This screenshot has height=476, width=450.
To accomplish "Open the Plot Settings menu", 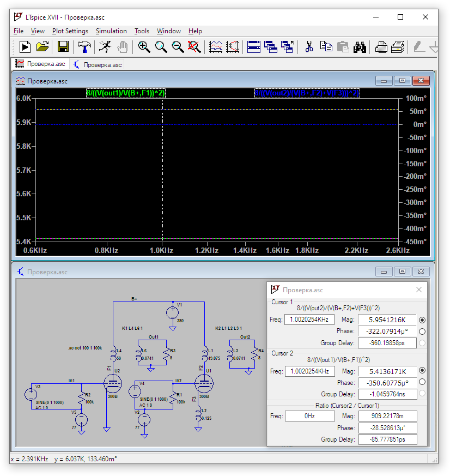I will pyautogui.click(x=70, y=31).
